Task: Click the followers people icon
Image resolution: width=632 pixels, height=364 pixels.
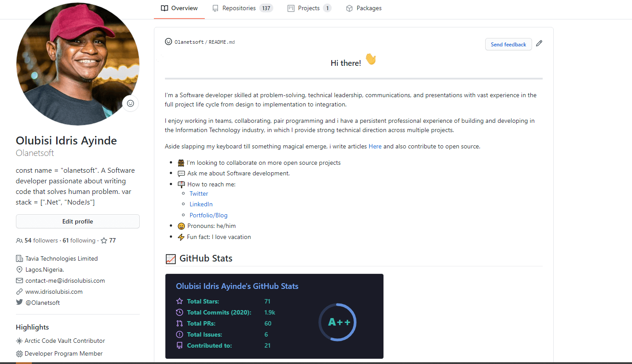Action: click(19, 241)
